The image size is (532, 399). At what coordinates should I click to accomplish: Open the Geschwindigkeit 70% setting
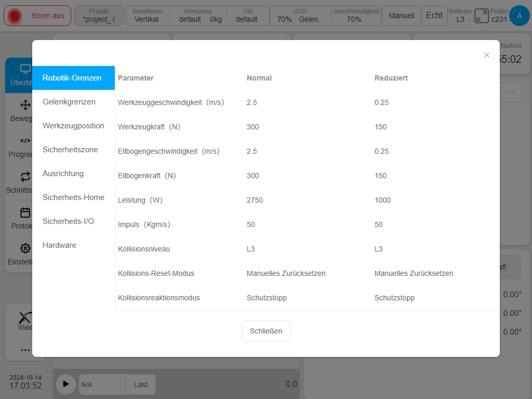pos(356,16)
